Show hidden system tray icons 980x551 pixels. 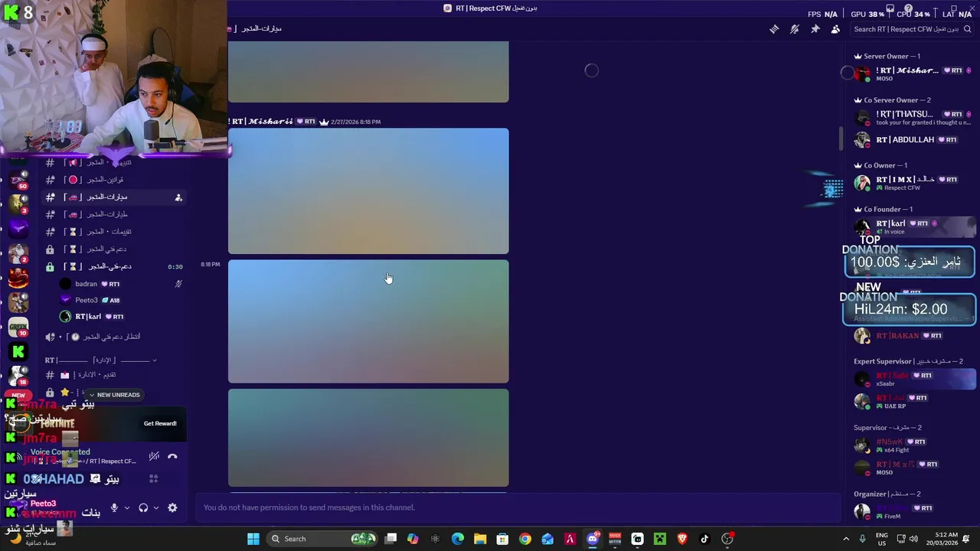846,539
